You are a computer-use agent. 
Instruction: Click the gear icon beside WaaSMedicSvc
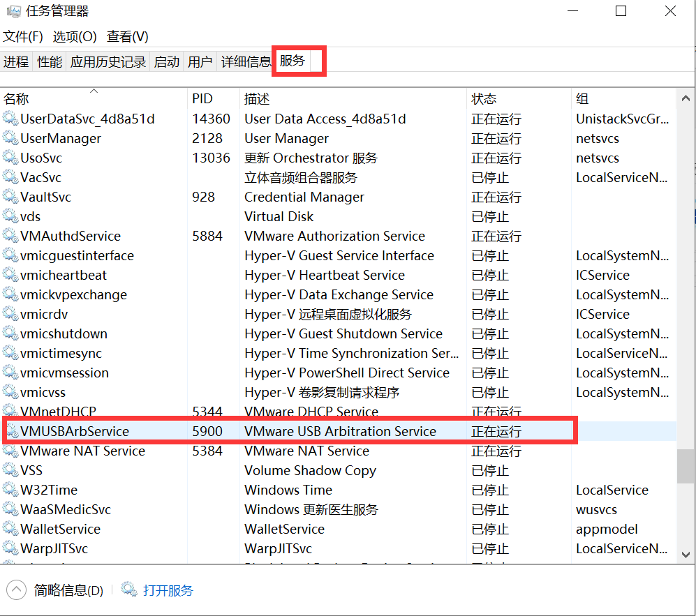coord(10,509)
